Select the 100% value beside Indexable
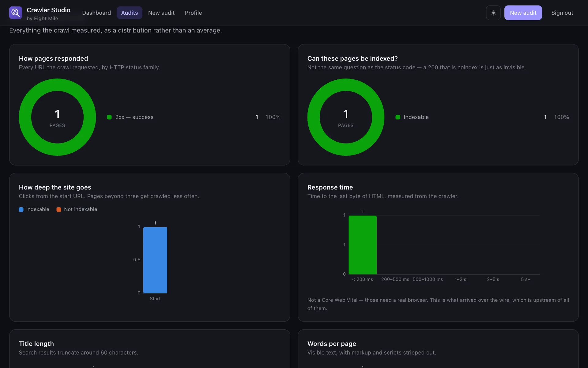This screenshot has height=368, width=588. 561,117
